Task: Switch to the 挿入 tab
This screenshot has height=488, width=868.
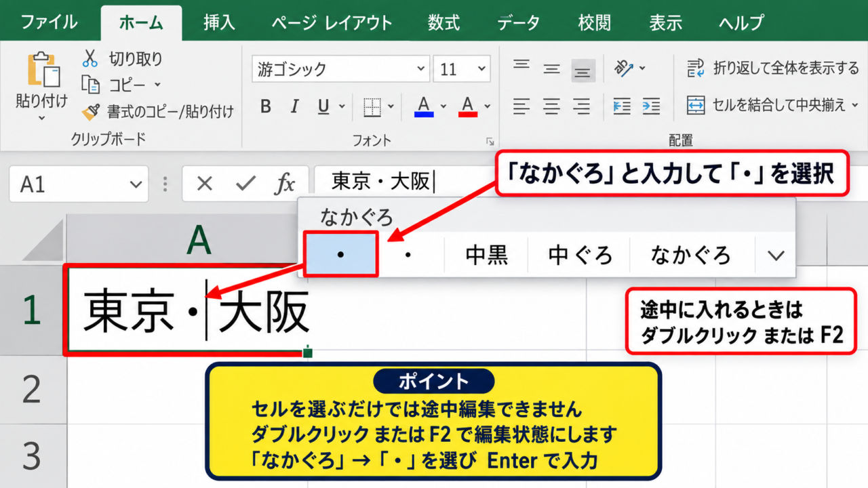Action: pos(219,23)
